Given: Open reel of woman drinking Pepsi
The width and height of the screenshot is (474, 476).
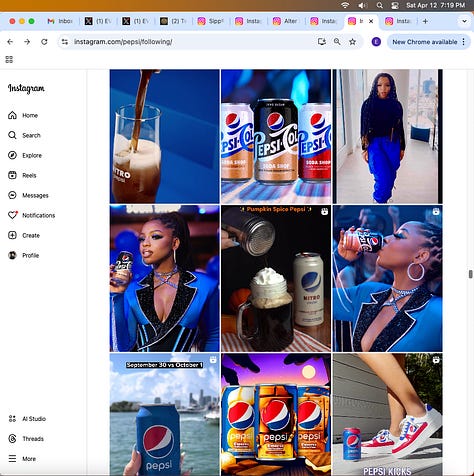Looking at the screenshot, I should coord(388,278).
